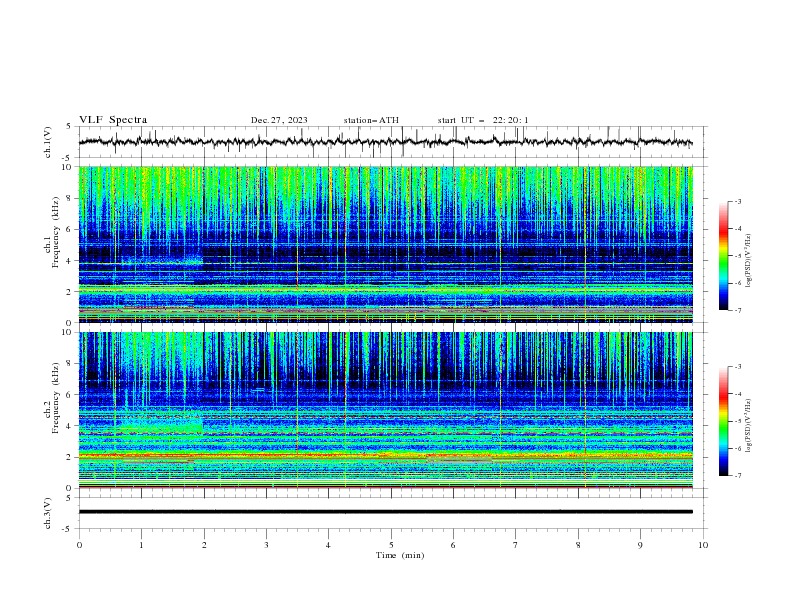Click the ch.1 frequency axis "6" tick label
The image size is (792, 612).
[70, 229]
